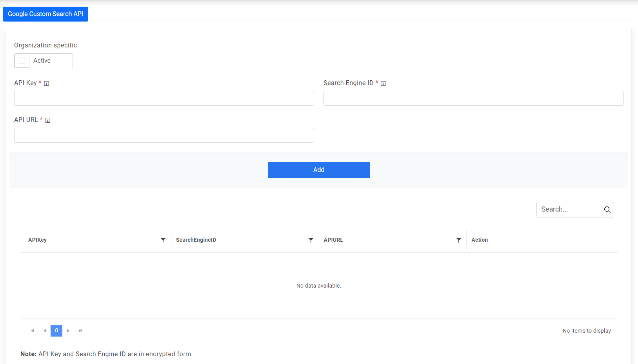The height and width of the screenshot is (364, 638).
Task: Go to first page of grid
Action: (x=33, y=331)
